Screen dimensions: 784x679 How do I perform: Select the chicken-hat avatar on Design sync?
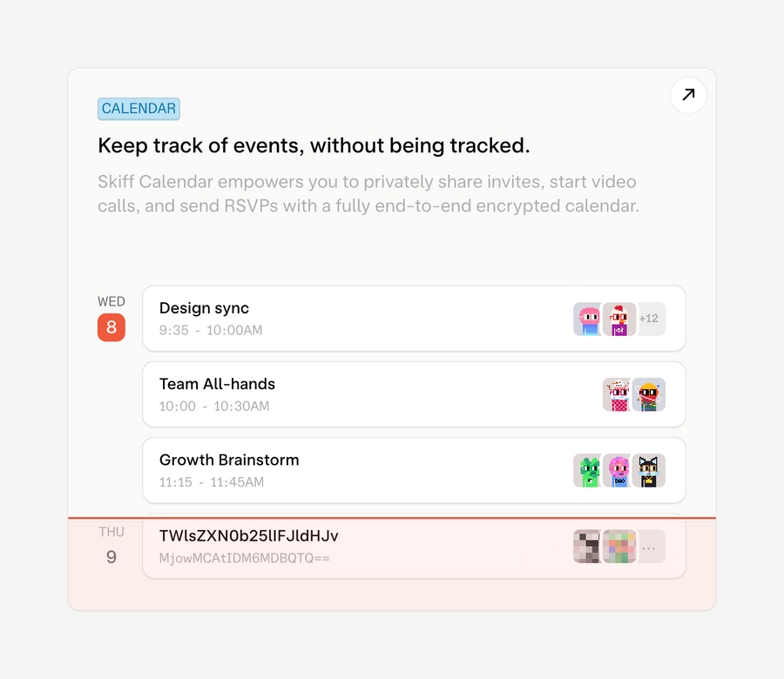pyautogui.click(x=618, y=319)
